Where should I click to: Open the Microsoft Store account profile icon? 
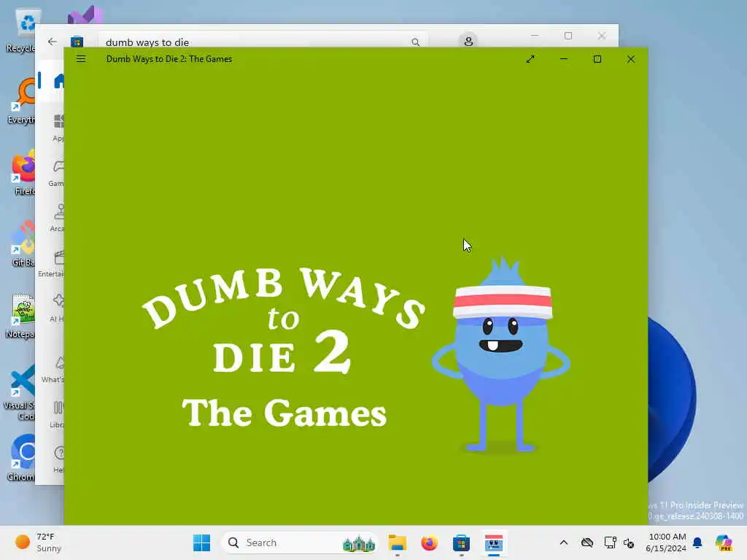point(468,42)
